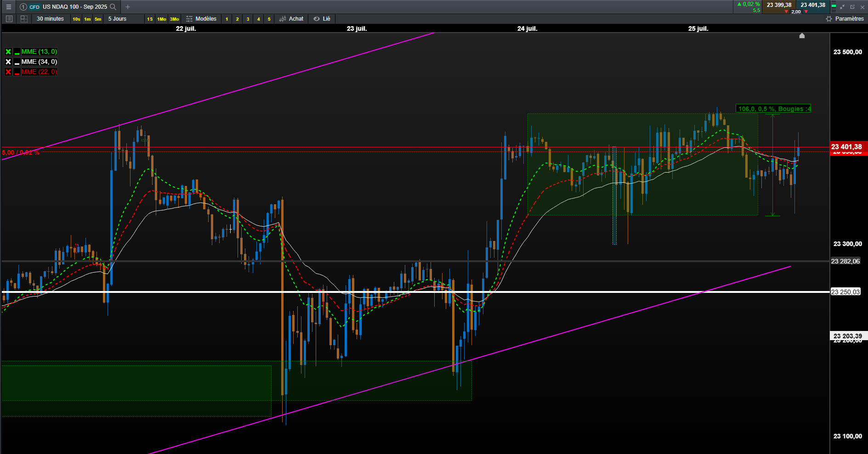Open the hamburger menu in title bar

click(x=8, y=7)
